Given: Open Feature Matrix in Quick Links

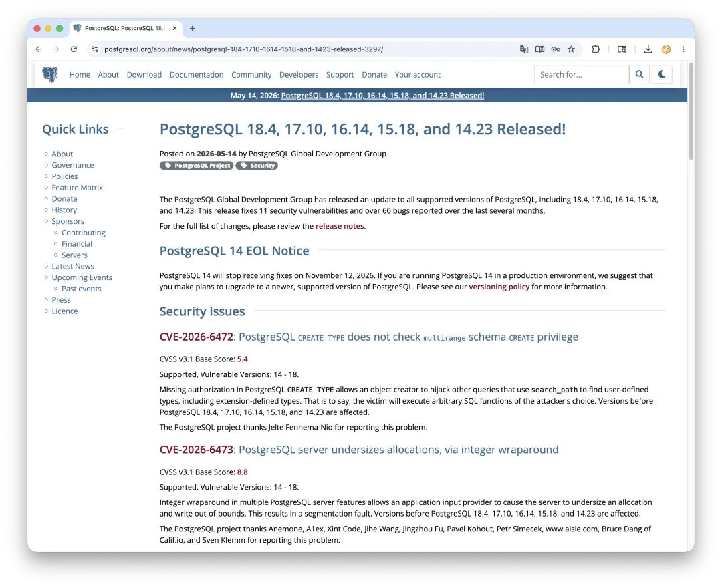Looking at the screenshot, I should pos(78,188).
